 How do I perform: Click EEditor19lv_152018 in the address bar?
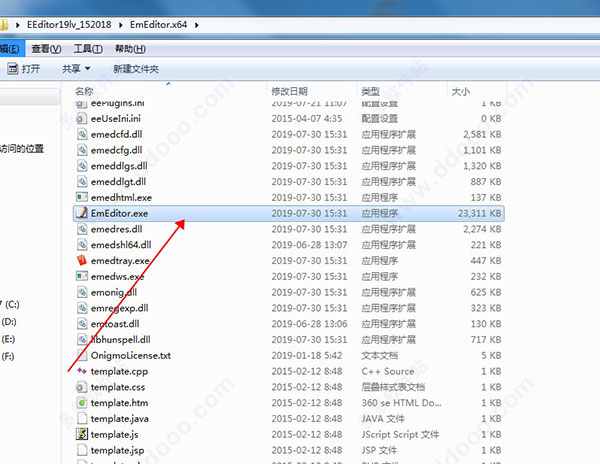click(69, 25)
